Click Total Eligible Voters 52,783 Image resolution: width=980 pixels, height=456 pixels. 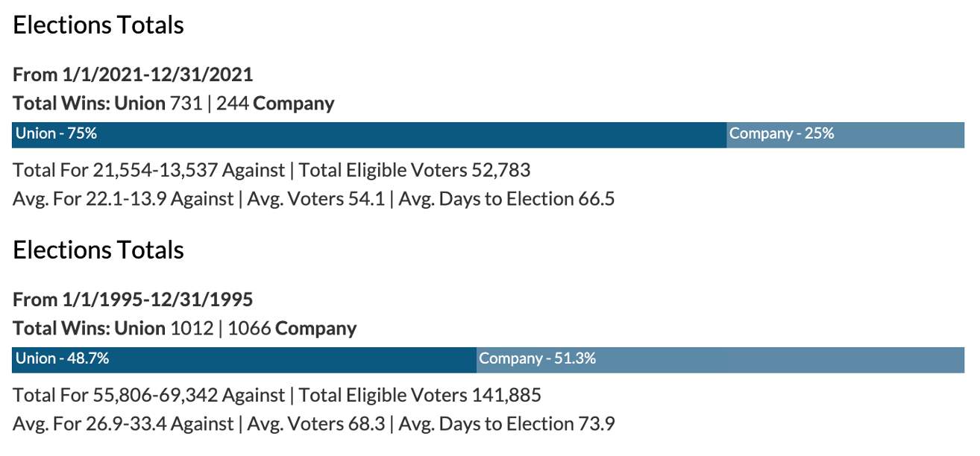coord(415,171)
